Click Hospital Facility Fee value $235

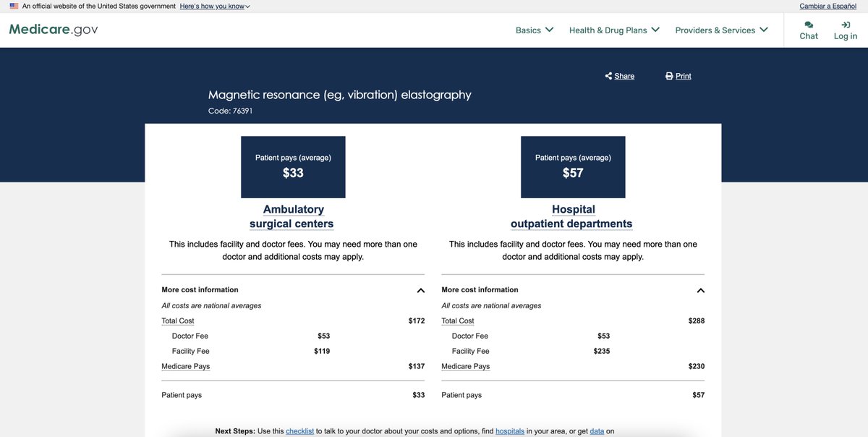[602, 351]
